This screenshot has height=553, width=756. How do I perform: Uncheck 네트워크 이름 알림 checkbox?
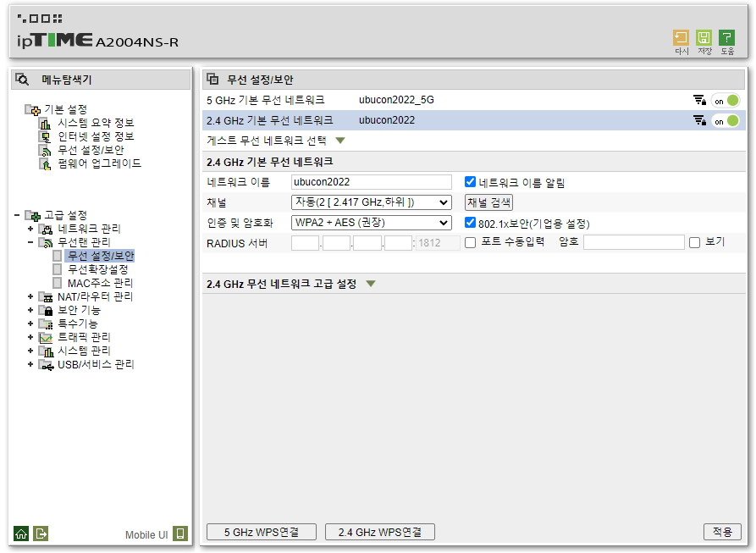click(471, 182)
